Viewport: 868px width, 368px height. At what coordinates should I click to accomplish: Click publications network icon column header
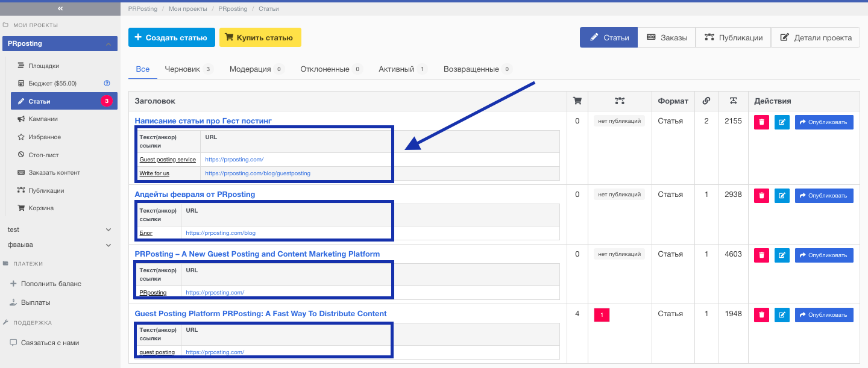coord(620,101)
